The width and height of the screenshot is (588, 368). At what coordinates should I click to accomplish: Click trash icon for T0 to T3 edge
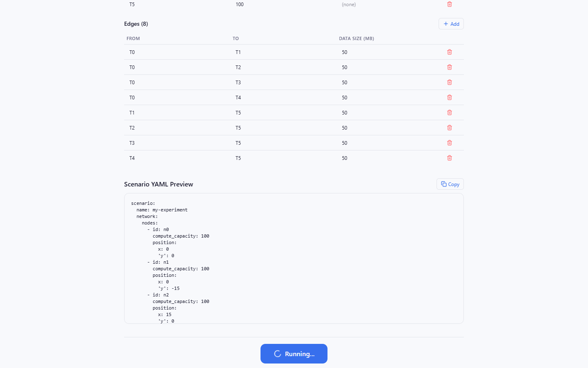(x=449, y=82)
